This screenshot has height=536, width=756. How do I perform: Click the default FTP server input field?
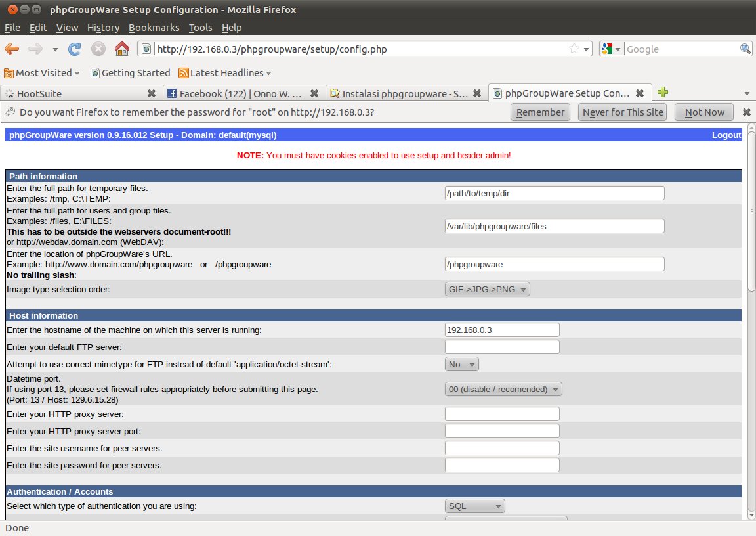(502, 347)
